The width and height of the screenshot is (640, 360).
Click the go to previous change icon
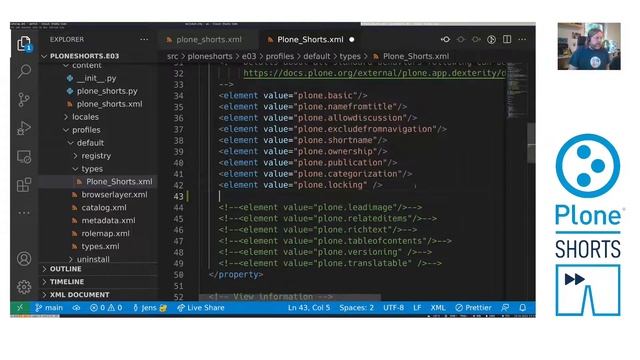(445, 40)
